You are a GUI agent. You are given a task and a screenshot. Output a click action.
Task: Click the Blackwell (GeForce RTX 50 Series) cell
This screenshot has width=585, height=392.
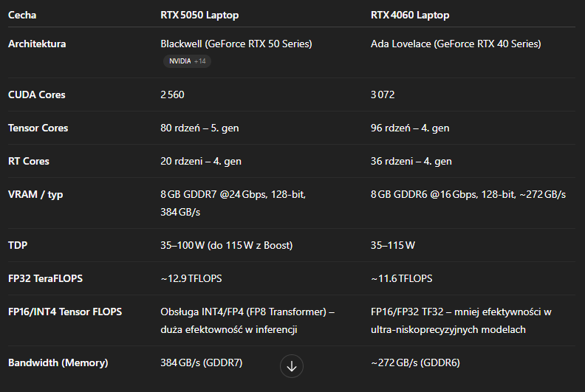236,44
